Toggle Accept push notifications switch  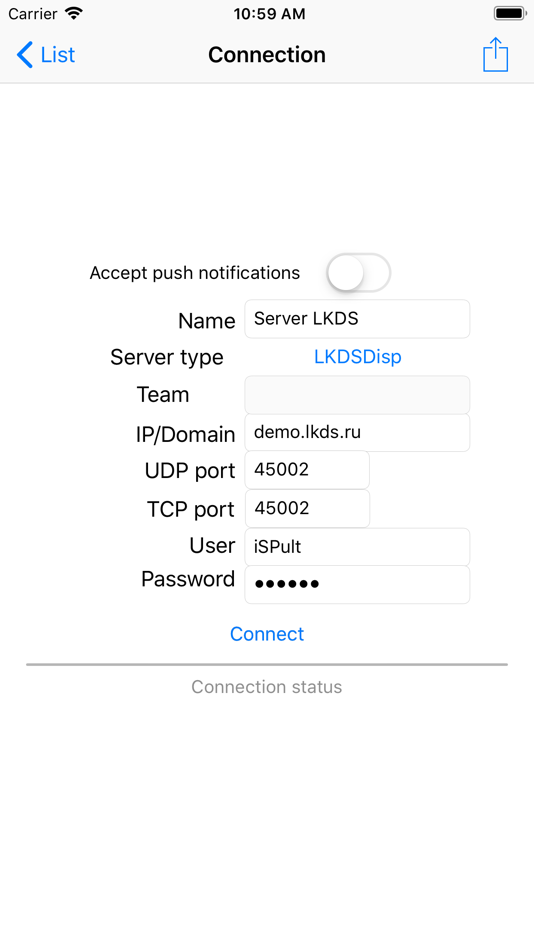(x=358, y=273)
